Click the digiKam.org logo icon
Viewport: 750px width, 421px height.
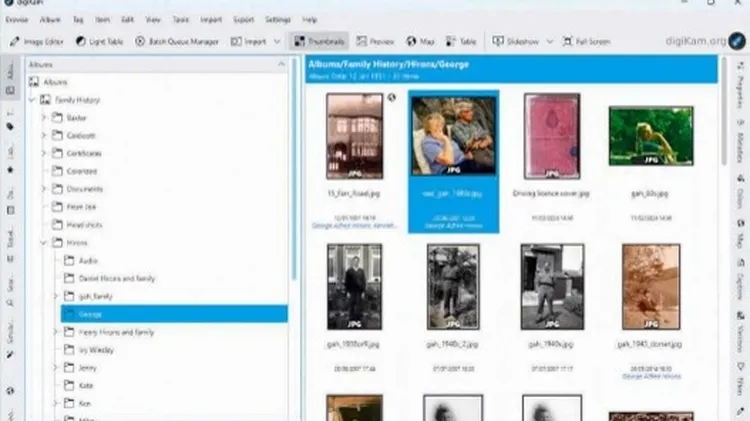[736, 42]
